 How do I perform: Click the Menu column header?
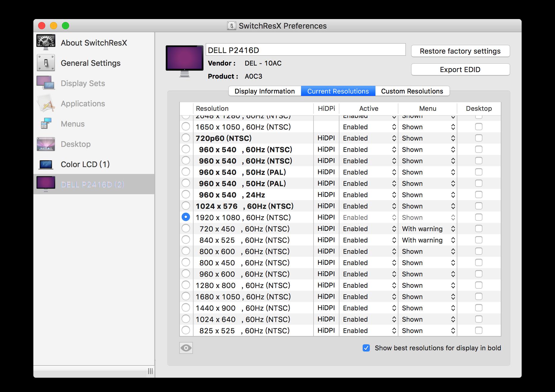(428, 108)
